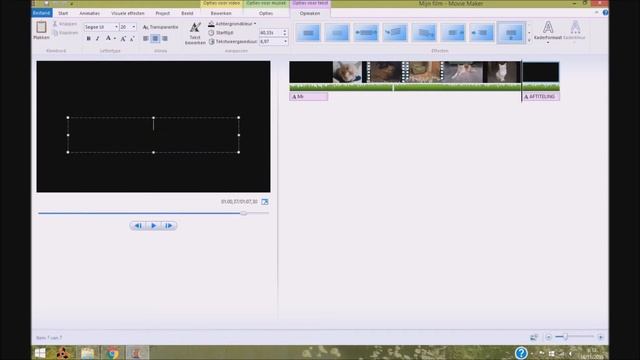Click the zoom out minus button
Screen dimensions: 640x360
(548, 337)
